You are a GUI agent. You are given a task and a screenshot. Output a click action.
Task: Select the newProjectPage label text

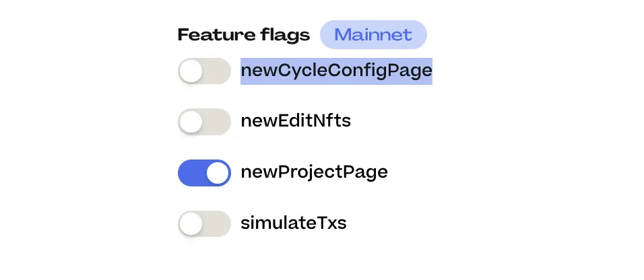tap(314, 172)
